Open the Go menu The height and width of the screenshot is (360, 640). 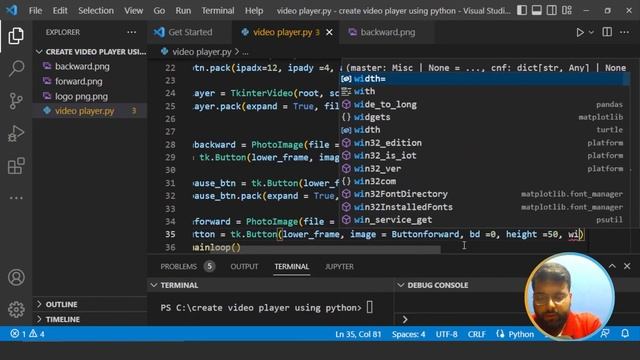pyautogui.click(x=159, y=11)
